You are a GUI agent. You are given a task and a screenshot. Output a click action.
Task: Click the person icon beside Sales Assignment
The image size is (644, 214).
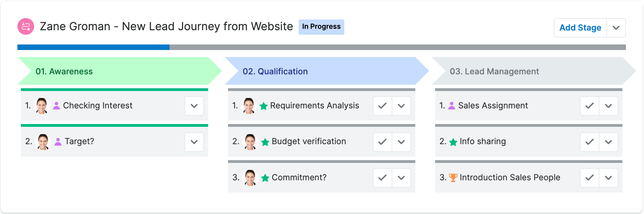click(x=451, y=106)
